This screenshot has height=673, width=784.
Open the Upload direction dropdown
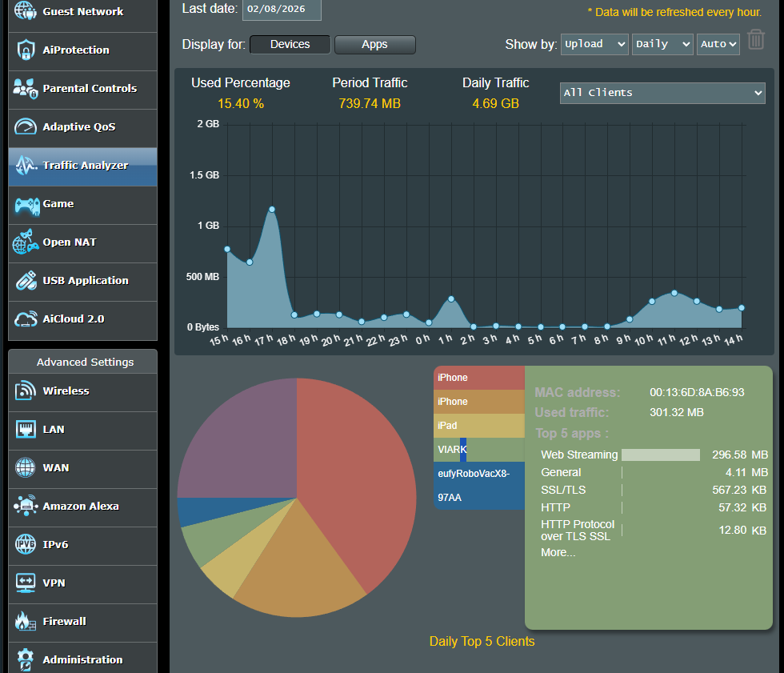[594, 44]
